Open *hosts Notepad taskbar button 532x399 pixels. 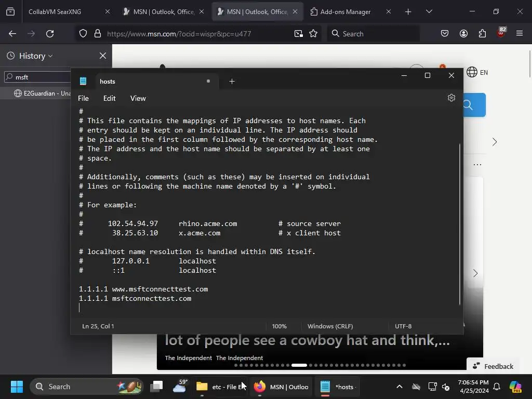(x=338, y=387)
